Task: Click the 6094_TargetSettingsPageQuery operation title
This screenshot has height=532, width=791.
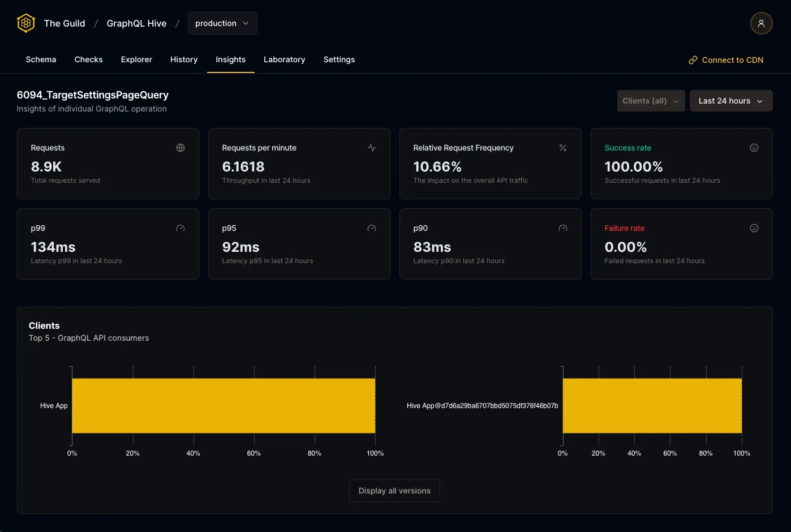Action: [x=93, y=95]
